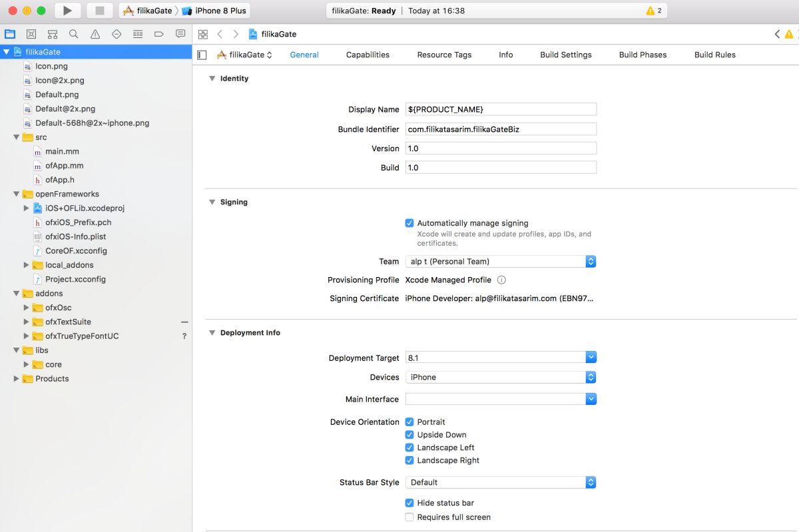Click the Build number field
Screen dimensions: 799x532
pos(501,168)
